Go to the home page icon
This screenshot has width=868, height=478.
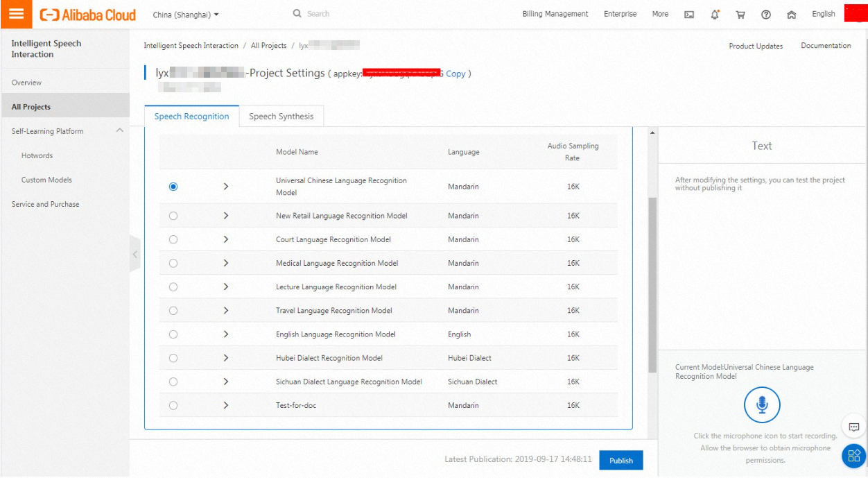pos(792,15)
